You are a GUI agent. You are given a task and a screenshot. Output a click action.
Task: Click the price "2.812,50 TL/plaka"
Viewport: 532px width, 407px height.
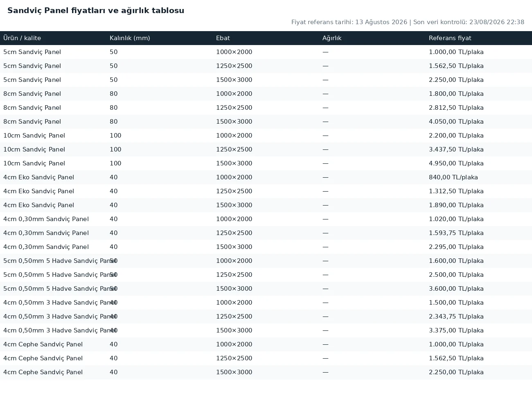[456, 108]
